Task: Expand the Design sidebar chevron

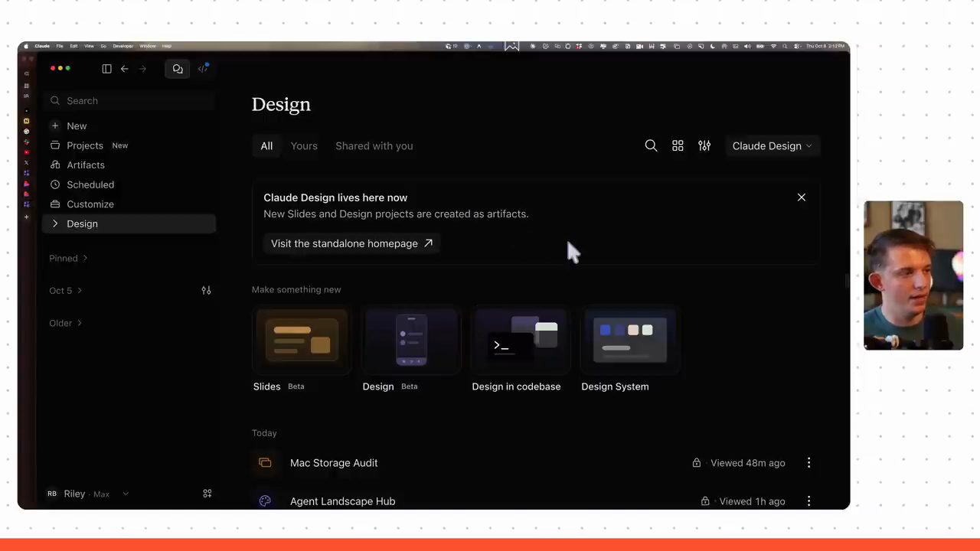Action: [x=55, y=223]
